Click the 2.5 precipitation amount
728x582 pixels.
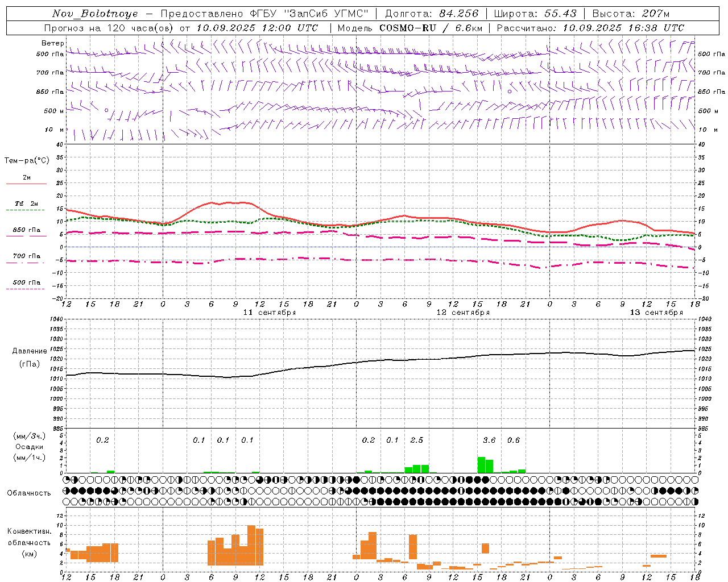[417, 440]
